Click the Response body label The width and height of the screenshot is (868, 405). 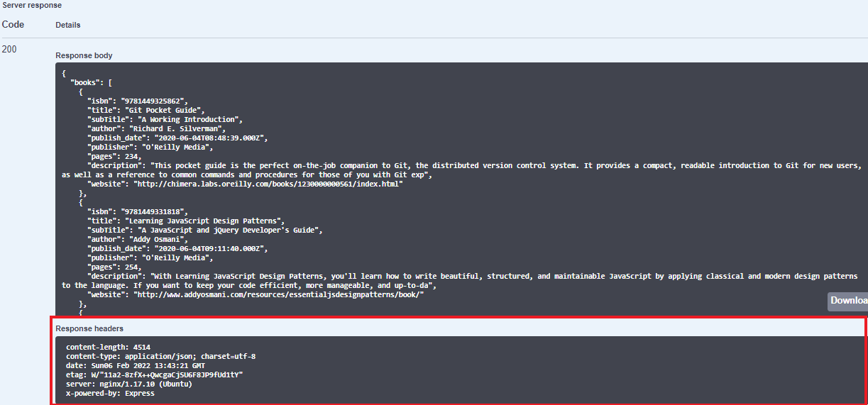[x=84, y=55]
